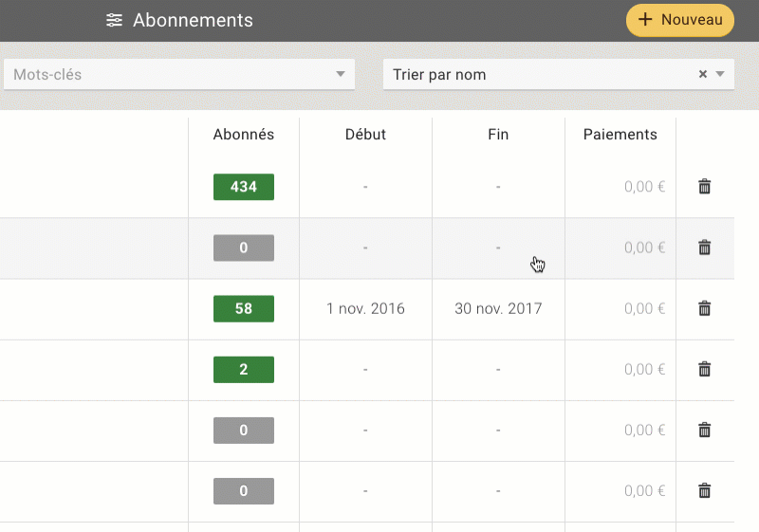Sort by the Début column header
Viewport: 759px width, 532px height.
pos(365,135)
